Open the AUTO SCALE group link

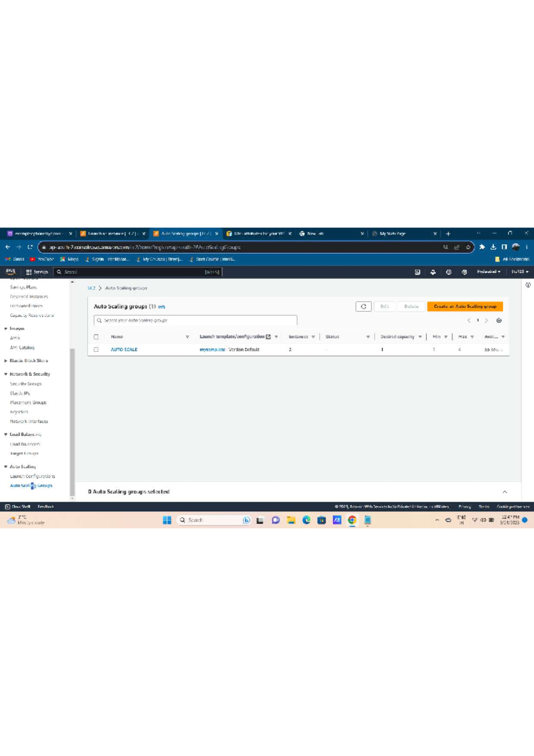(124, 350)
